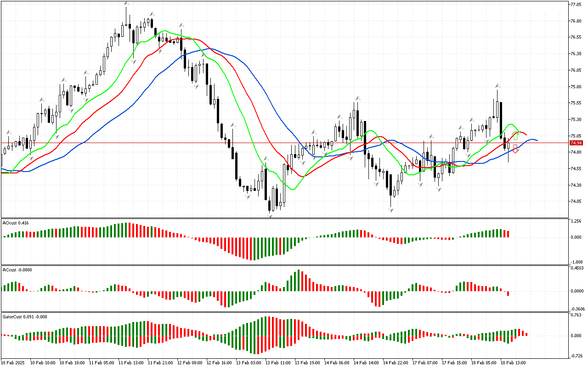Click the 75.80 price scale value
The height and width of the screenshot is (368, 588).
576,86
